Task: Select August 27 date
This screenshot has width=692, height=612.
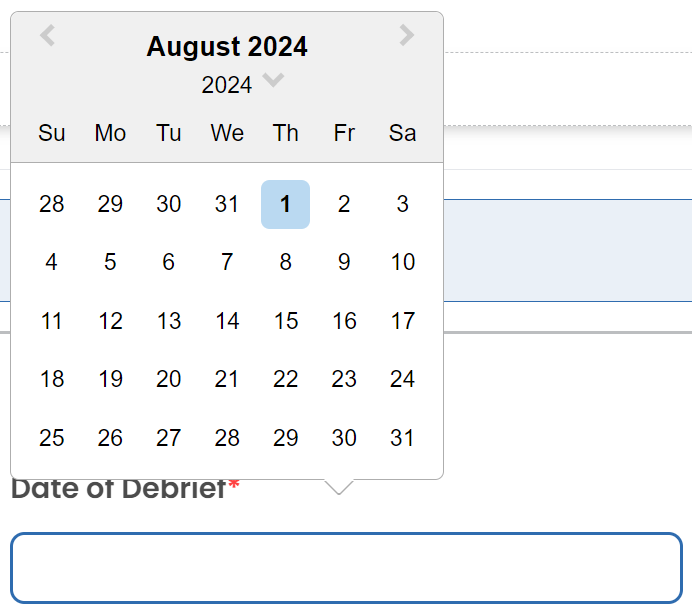Action: (168, 438)
